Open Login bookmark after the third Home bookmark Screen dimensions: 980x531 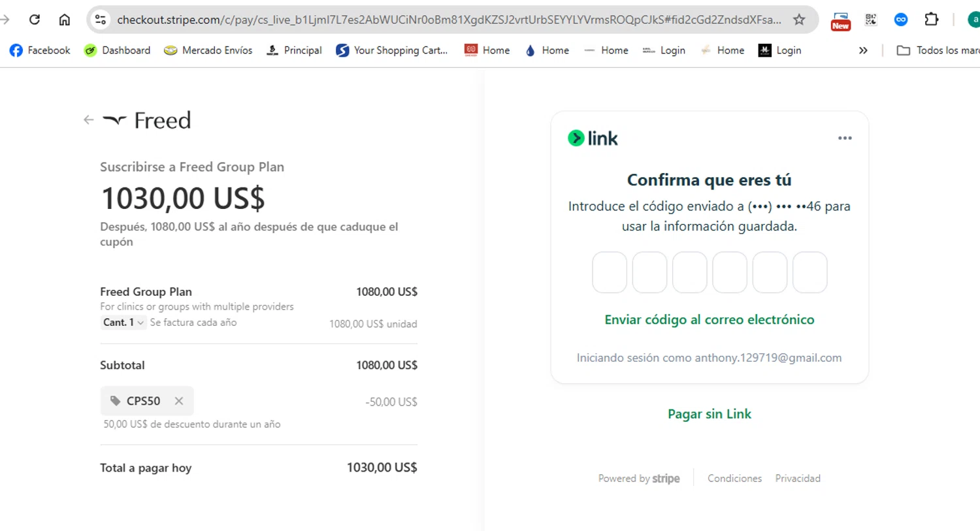pyautogui.click(x=664, y=50)
